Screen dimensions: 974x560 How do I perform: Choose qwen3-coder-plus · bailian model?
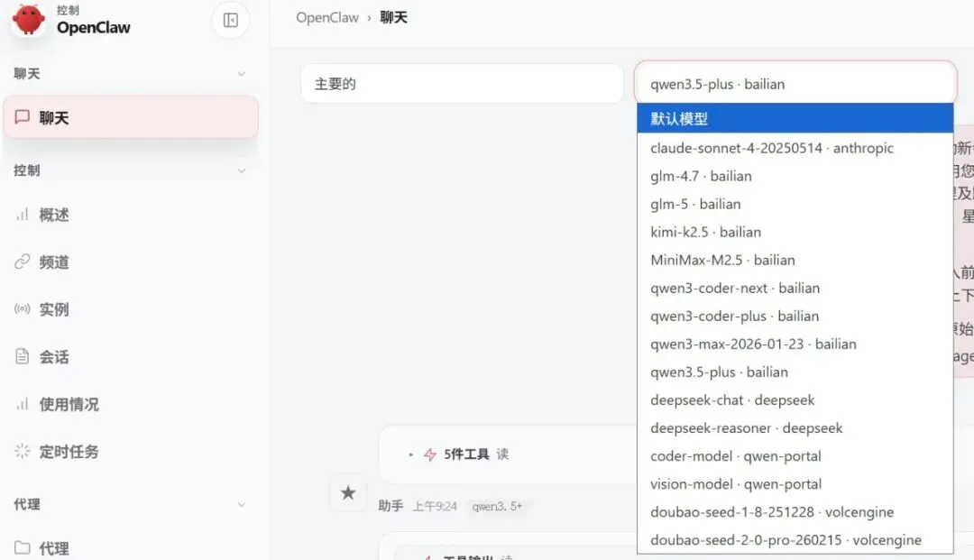point(795,316)
